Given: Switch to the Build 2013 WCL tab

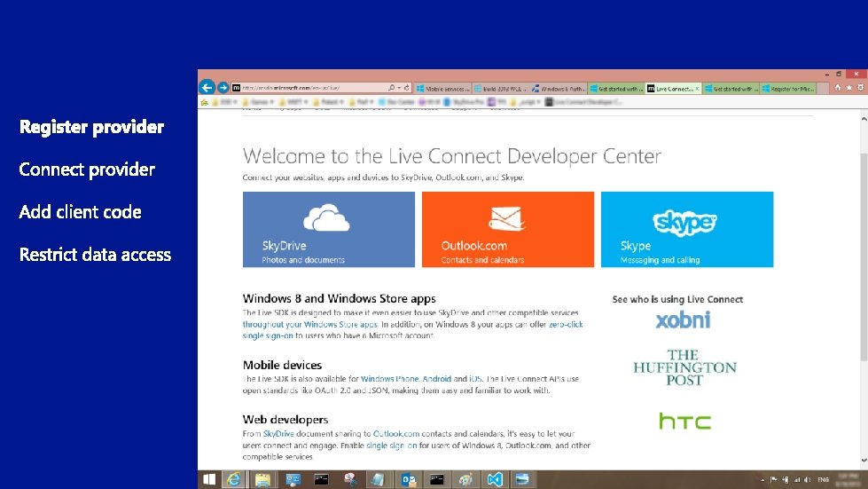Looking at the screenshot, I should click(501, 89).
